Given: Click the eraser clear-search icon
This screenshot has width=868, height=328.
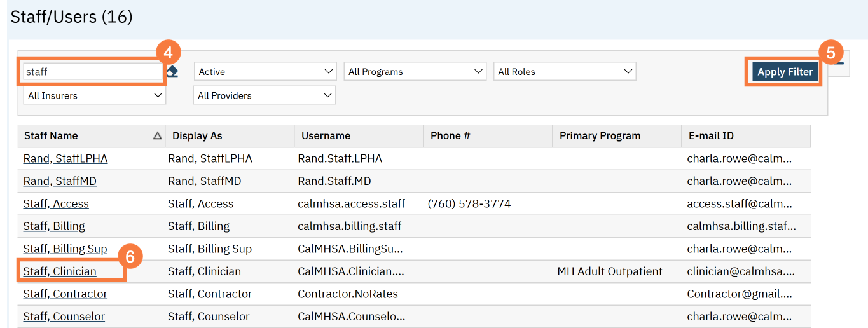Looking at the screenshot, I should tap(172, 72).
